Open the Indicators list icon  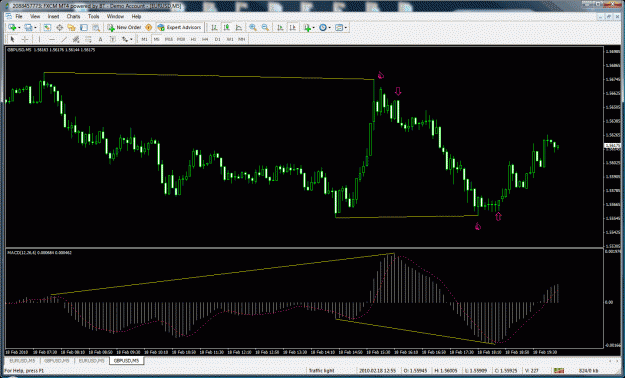coord(307,28)
